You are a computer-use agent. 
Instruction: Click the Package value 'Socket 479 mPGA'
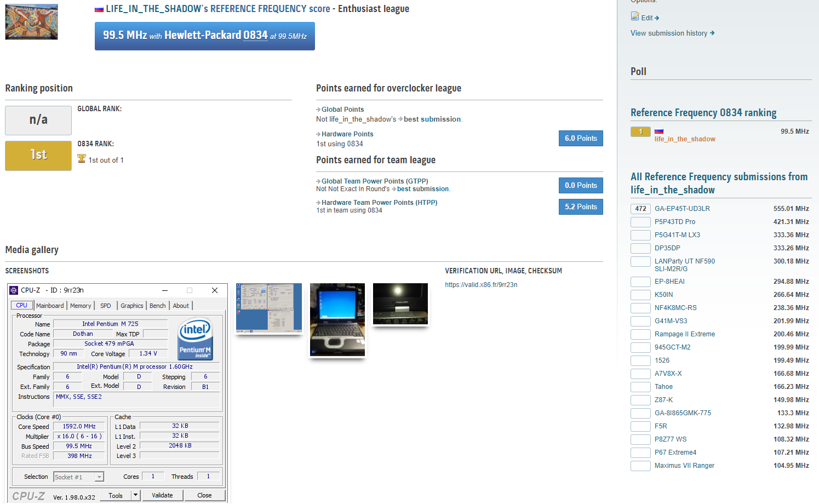point(110,343)
